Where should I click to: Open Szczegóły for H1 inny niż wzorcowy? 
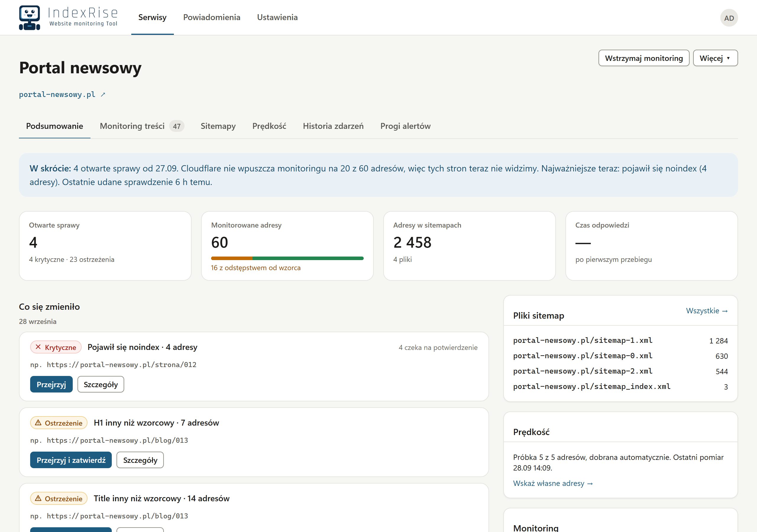pyautogui.click(x=140, y=460)
